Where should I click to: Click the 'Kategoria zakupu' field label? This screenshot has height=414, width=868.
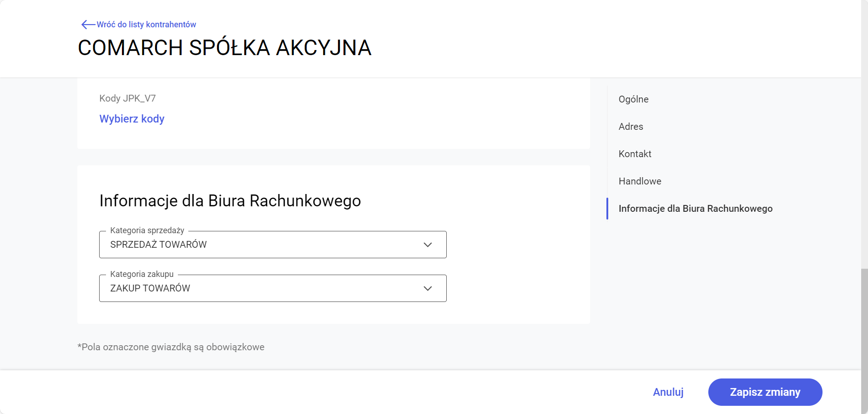(x=141, y=274)
